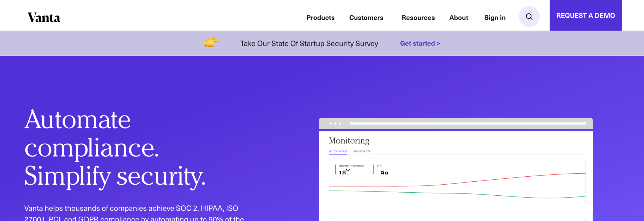Click the OK stat in Monitoring
The height and width of the screenshot is (221, 644).
[x=381, y=169]
